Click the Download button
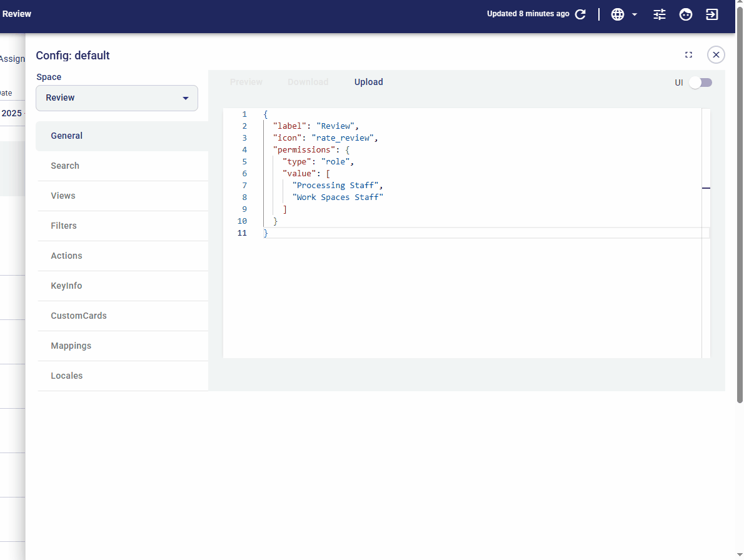 click(x=308, y=82)
